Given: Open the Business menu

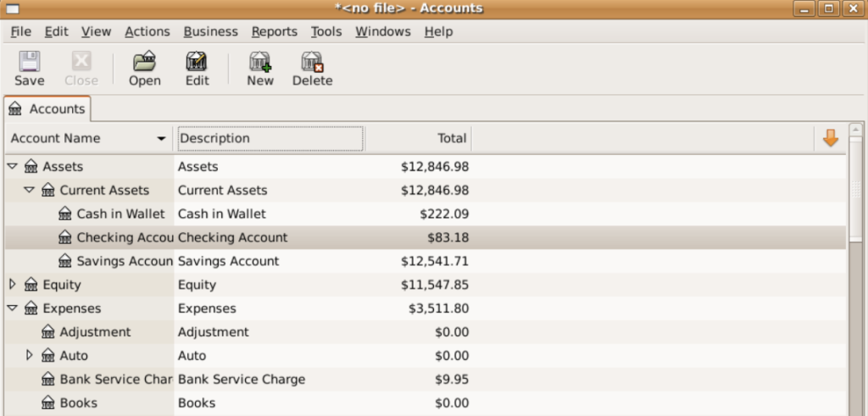Looking at the screenshot, I should 210,31.
